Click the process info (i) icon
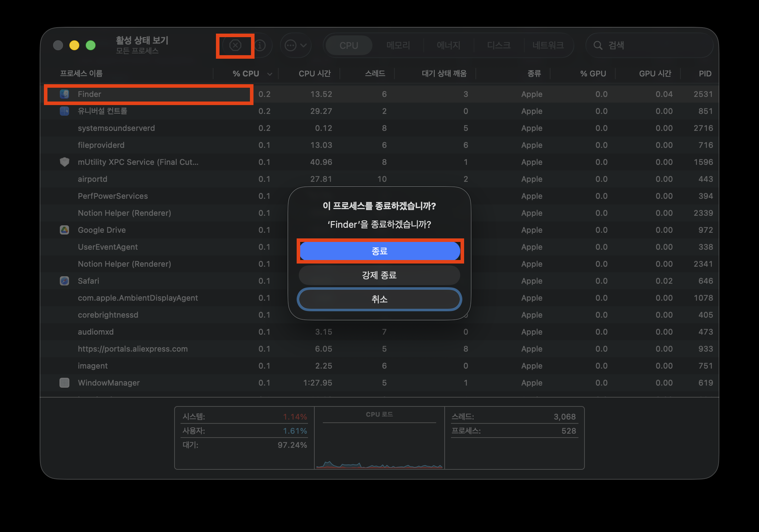 pos(260,45)
